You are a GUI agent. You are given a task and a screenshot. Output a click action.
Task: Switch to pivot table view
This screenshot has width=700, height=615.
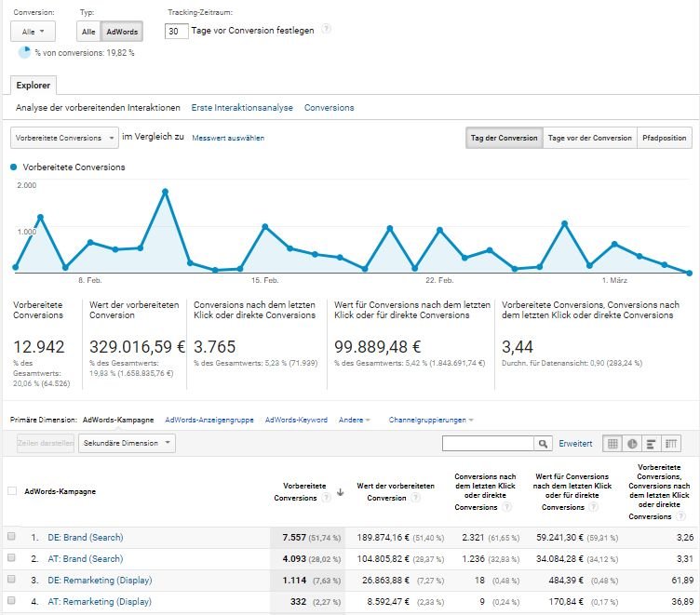coord(671,444)
